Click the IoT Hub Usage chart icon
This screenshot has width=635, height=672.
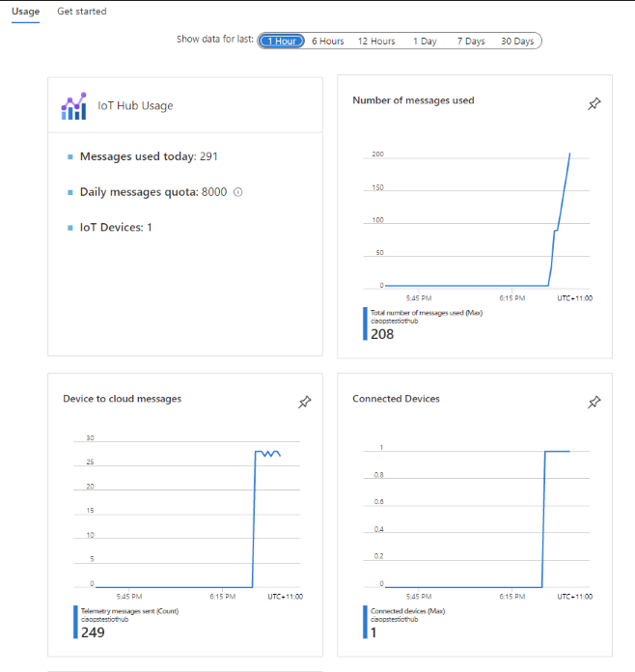coord(73,105)
